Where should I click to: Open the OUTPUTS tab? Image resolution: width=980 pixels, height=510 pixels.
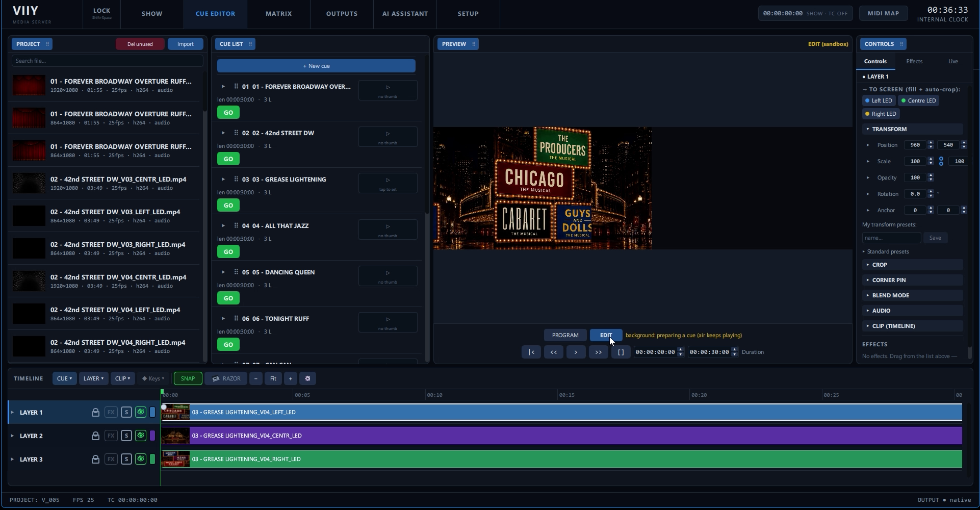342,14
